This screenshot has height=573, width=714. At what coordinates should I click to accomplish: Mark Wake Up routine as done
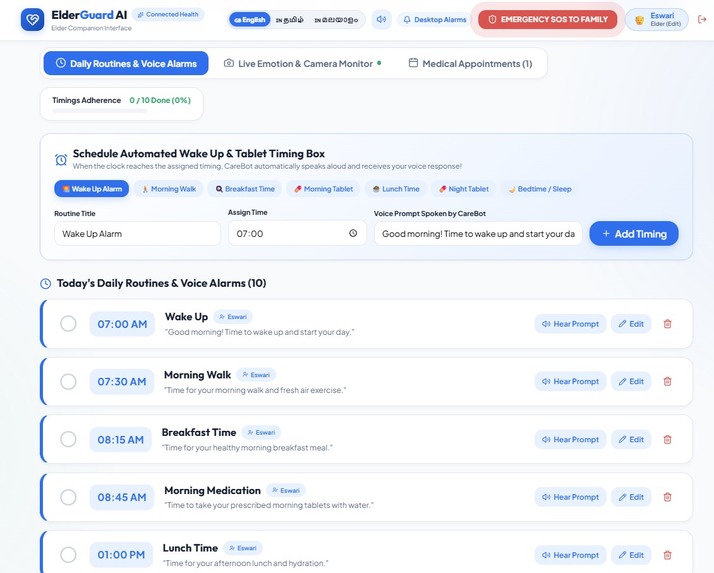(68, 324)
